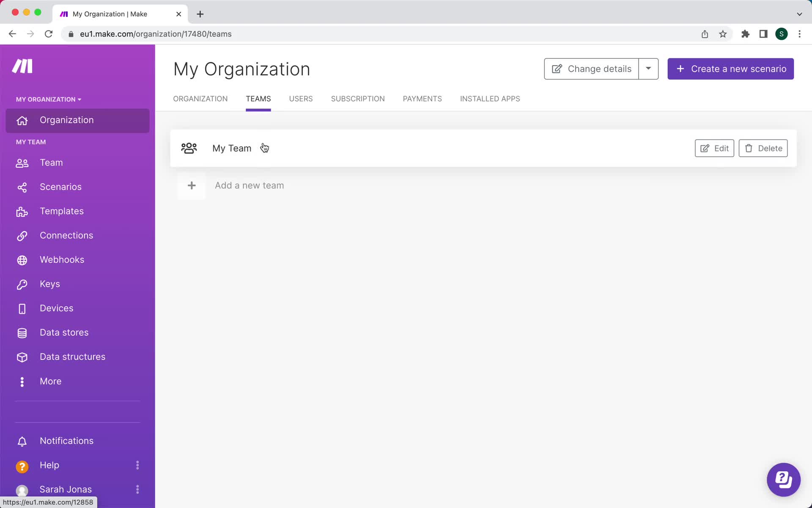Open the Keys section
812x508 pixels.
(x=49, y=284)
